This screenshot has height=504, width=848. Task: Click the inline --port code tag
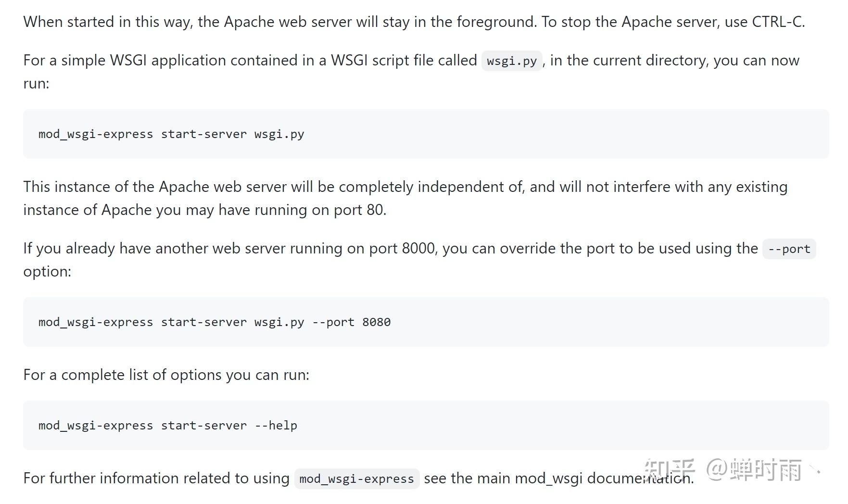pos(789,249)
